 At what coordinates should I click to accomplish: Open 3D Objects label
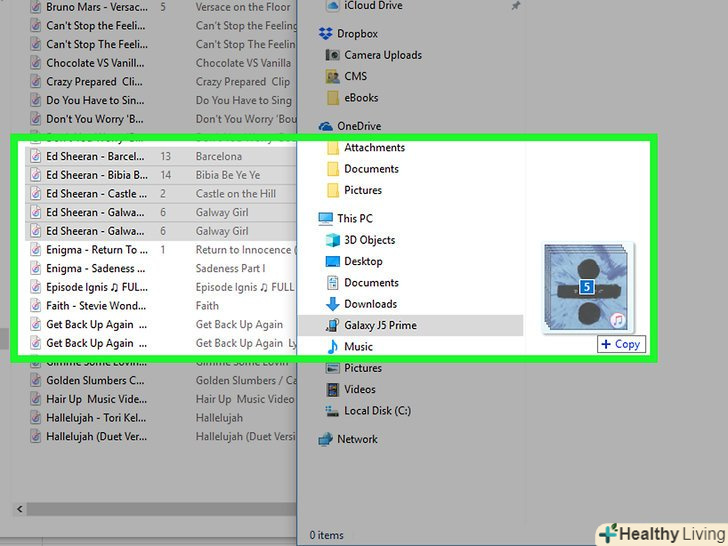pos(370,240)
